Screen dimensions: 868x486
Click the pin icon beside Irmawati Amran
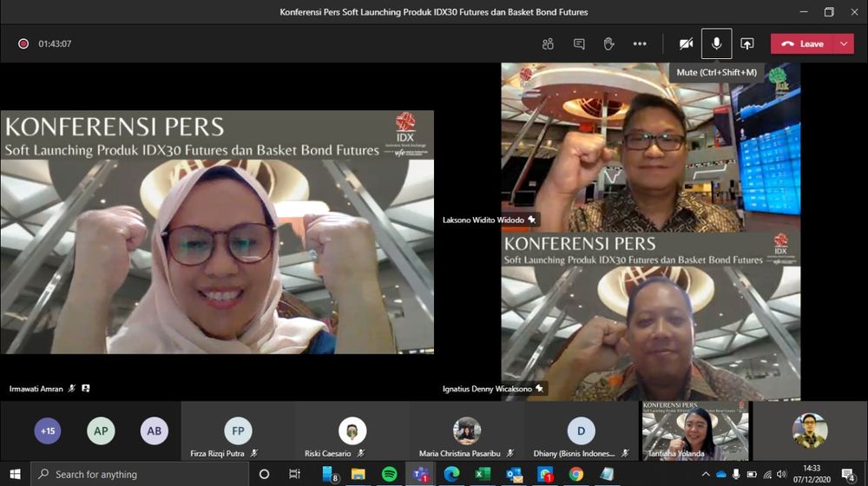pos(86,389)
